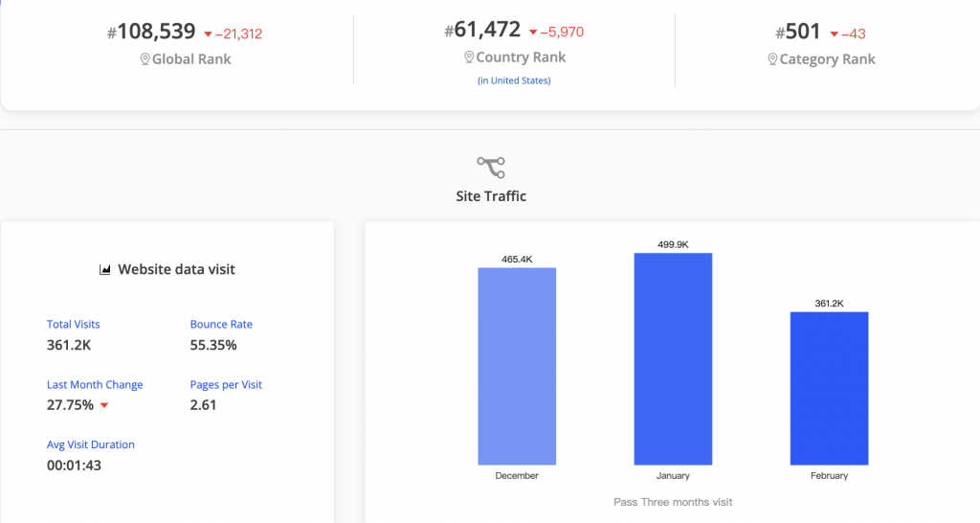Click the 27.75% change value
The width and height of the screenshot is (980, 523).
coord(70,405)
